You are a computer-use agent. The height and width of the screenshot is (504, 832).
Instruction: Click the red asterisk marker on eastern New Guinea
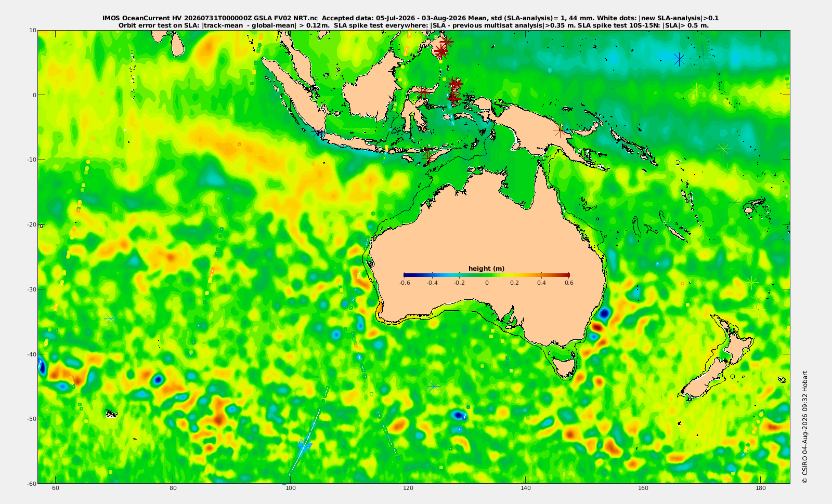click(560, 131)
